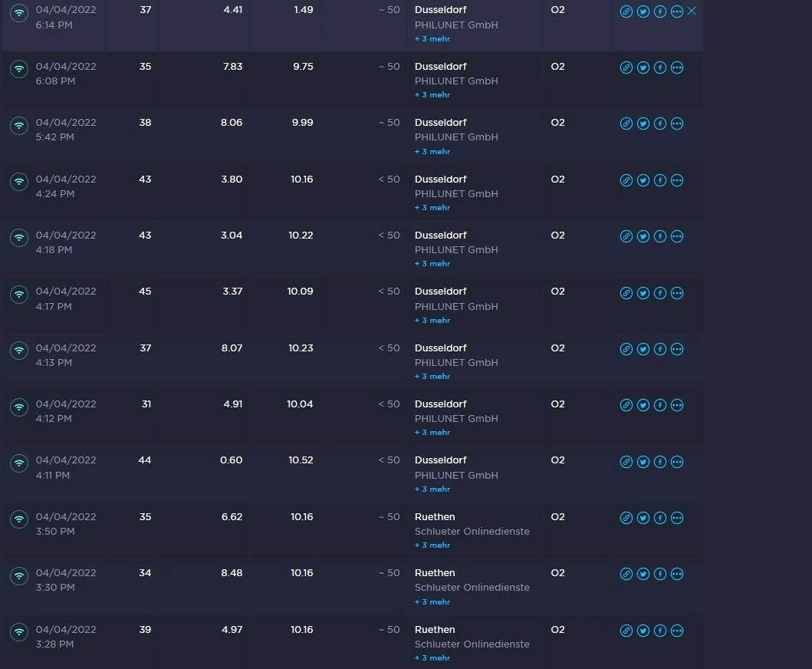Select upload value 9.75

pos(303,66)
